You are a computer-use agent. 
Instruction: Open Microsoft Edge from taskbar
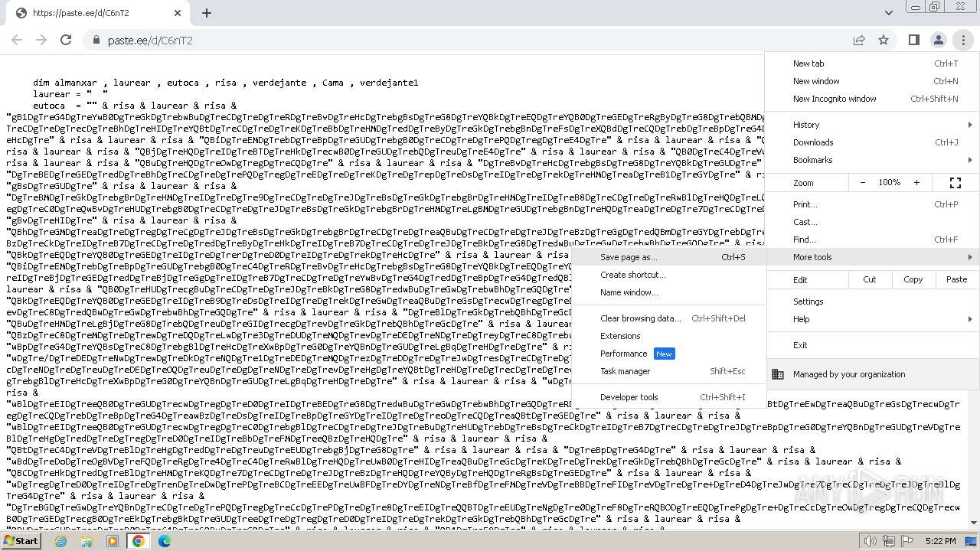click(165, 541)
